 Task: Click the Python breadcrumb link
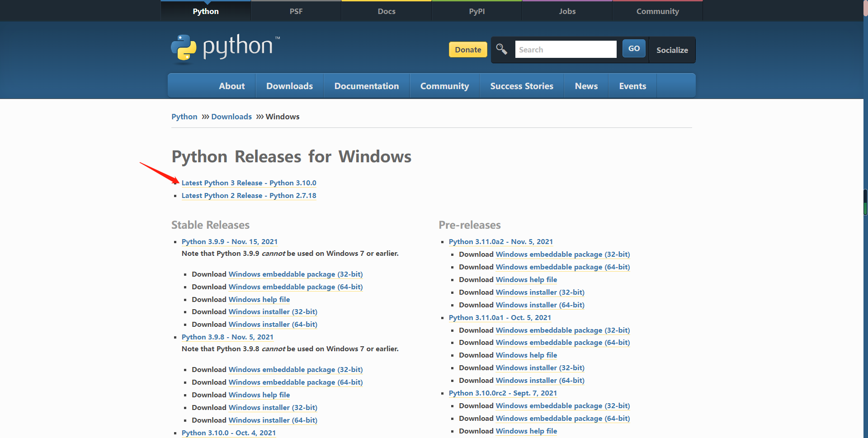[x=184, y=117]
